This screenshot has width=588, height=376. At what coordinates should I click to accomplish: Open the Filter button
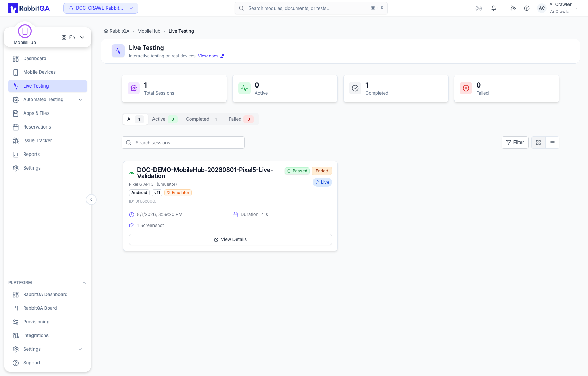pos(515,143)
